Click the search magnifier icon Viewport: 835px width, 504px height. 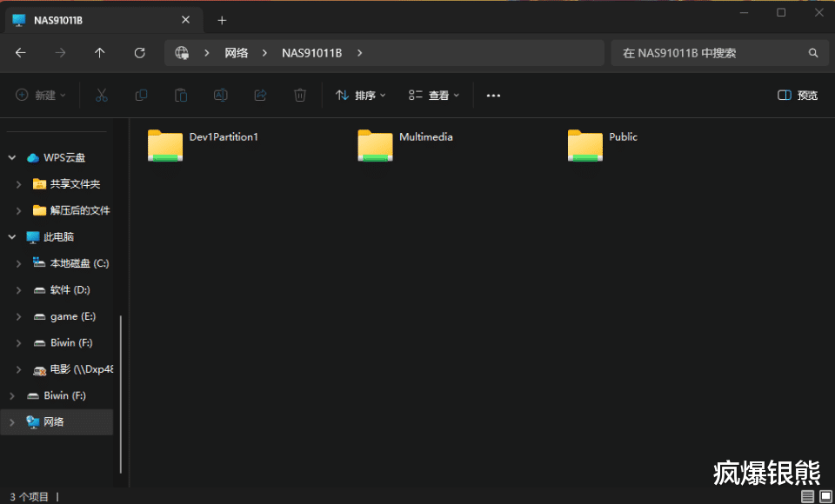(x=813, y=53)
